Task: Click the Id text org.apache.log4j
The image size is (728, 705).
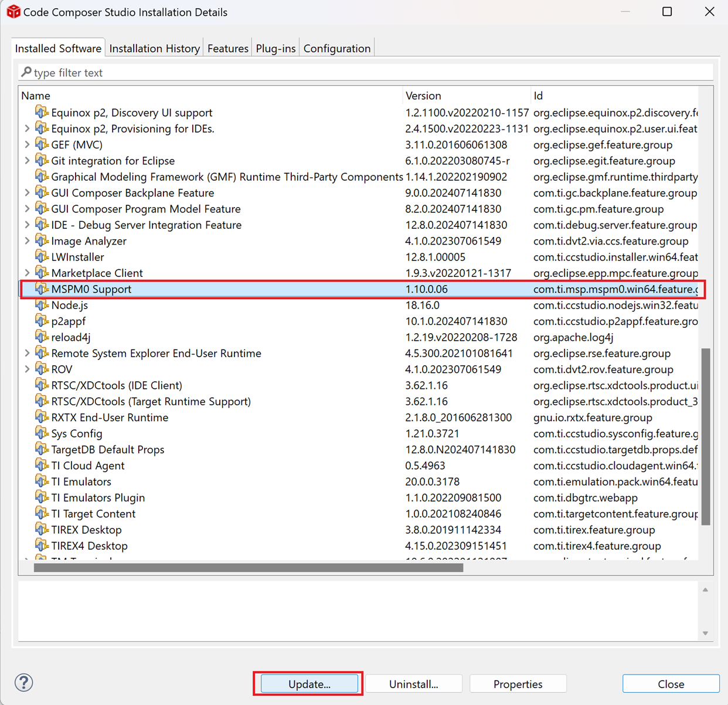Action: pyautogui.click(x=573, y=337)
